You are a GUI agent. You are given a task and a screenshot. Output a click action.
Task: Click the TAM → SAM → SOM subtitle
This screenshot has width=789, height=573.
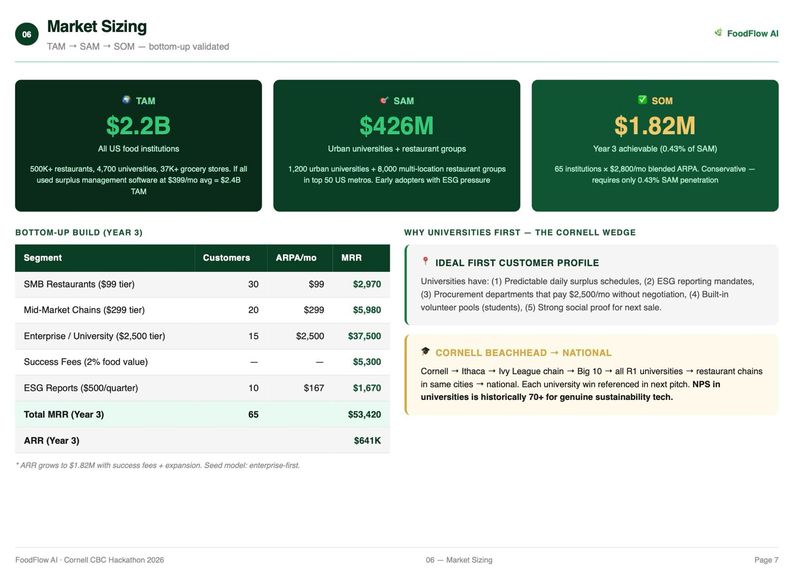[138, 46]
